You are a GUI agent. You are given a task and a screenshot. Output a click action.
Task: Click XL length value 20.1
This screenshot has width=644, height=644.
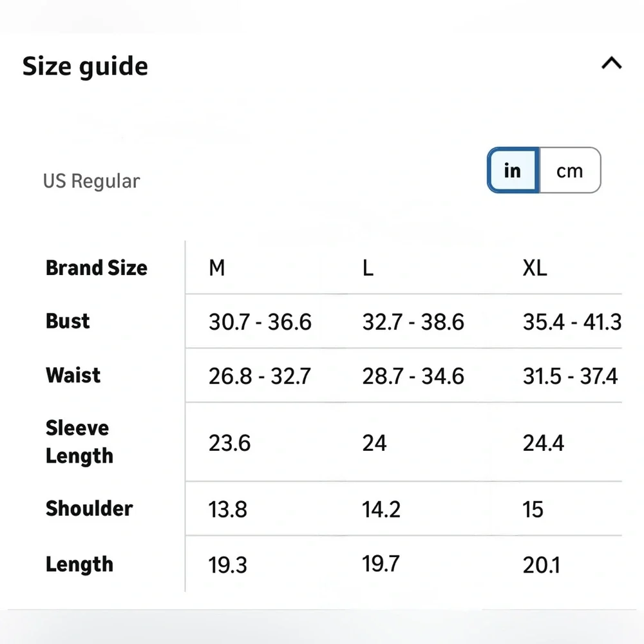tap(542, 565)
